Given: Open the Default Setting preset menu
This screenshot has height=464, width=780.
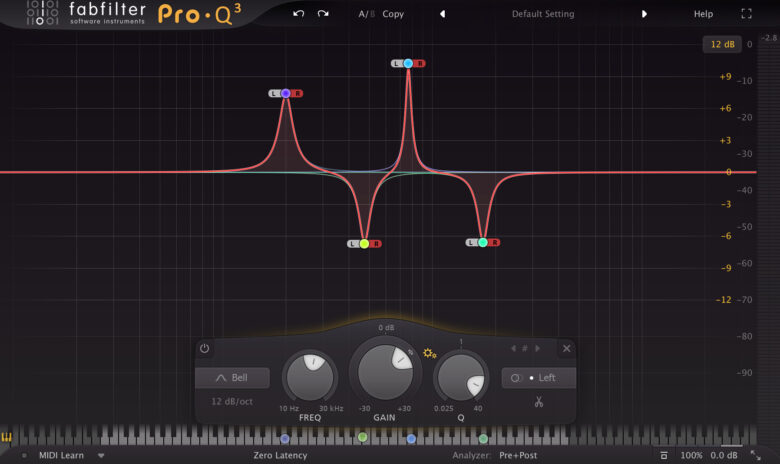Looking at the screenshot, I should [x=543, y=14].
